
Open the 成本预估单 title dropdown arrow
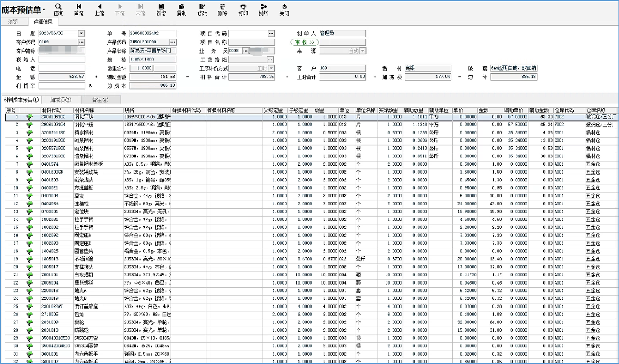[x=44, y=10]
